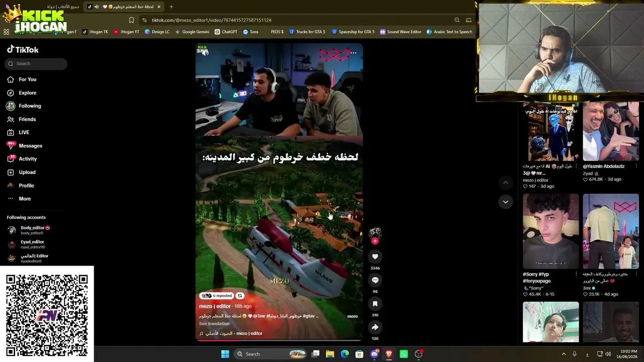Open a new browser tab
Image resolution: width=644 pixels, height=362 pixels.
171,7
